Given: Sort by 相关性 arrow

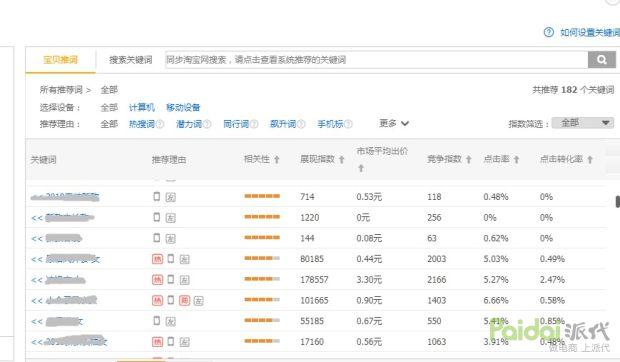Looking at the screenshot, I should pos(277,160).
